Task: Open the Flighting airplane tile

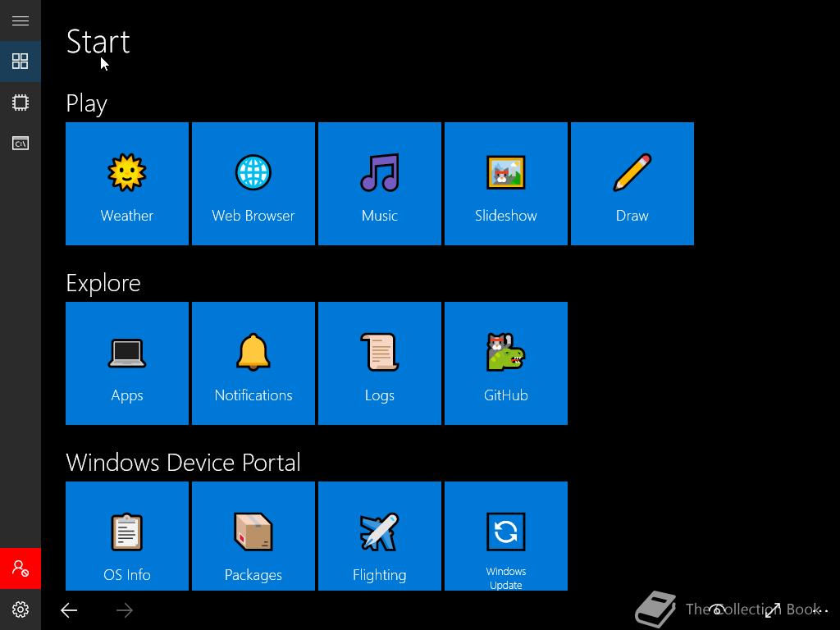Action: pos(380,536)
